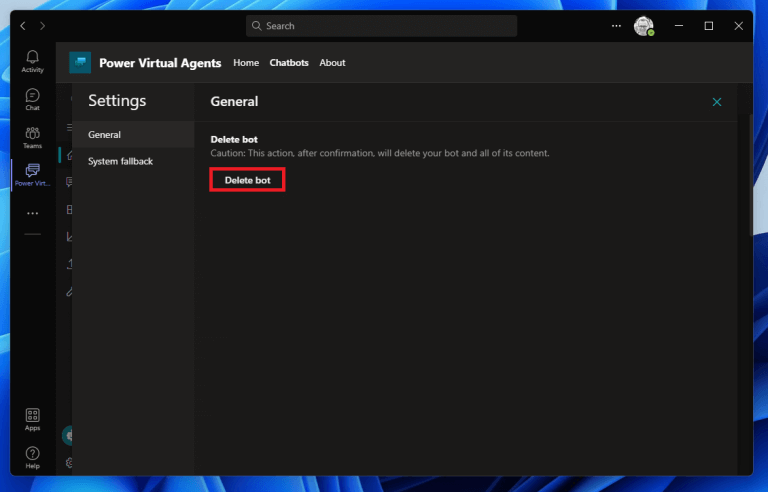Open the Help icon in sidebar
Viewport: 768px width, 492px height.
32,458
